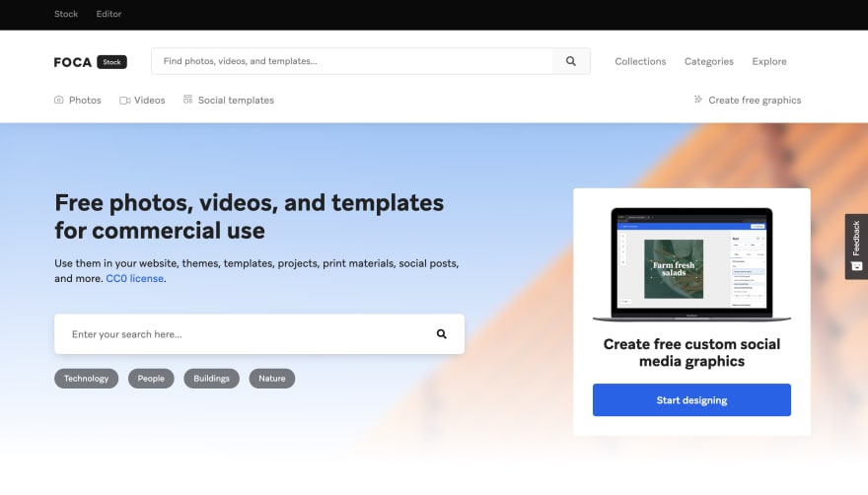This screenshot has height=495, width=868.
Task: Click the layout icon next to Social templates
Action: pyautogui.click(x=188, y=100)
